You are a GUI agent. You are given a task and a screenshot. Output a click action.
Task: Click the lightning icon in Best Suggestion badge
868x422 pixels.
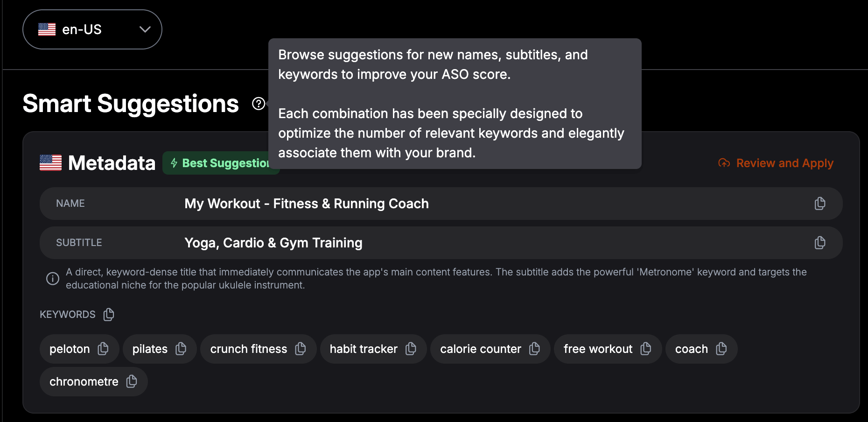pyautogui.click(x=174, y=163)
